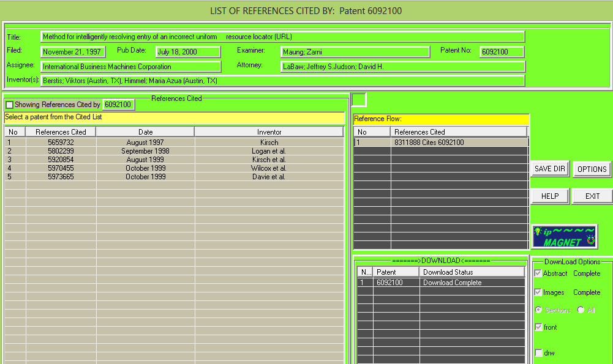Image resolution: width=613 pixels, height=364 pixels.
Task: Click the Logan et al. inventor cell
Action: point(269,151)
